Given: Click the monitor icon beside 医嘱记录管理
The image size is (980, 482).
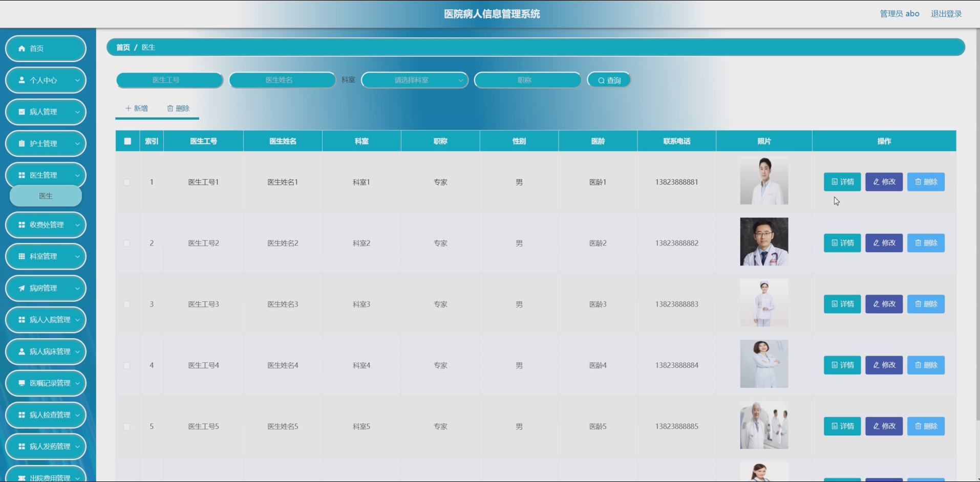Looking at the screenshot, I should coord(22,383).
